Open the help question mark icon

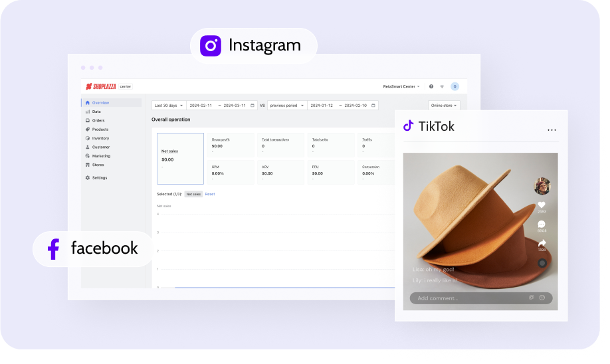431,86
